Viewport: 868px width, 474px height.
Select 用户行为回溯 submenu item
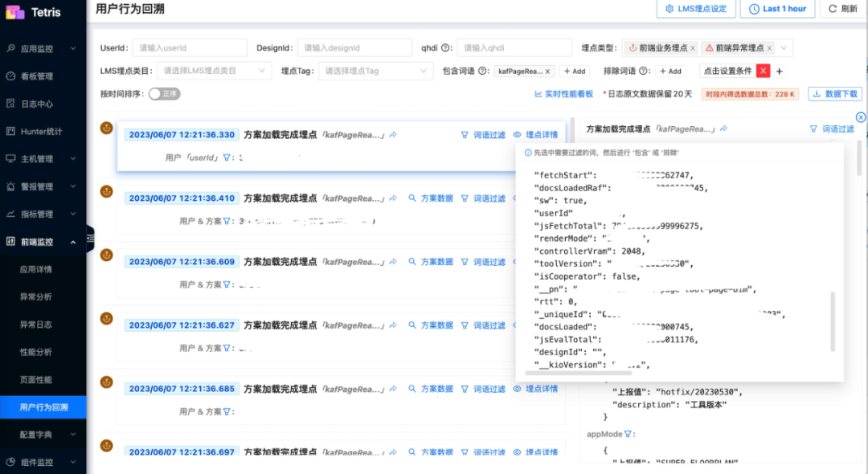click(43, 407)
